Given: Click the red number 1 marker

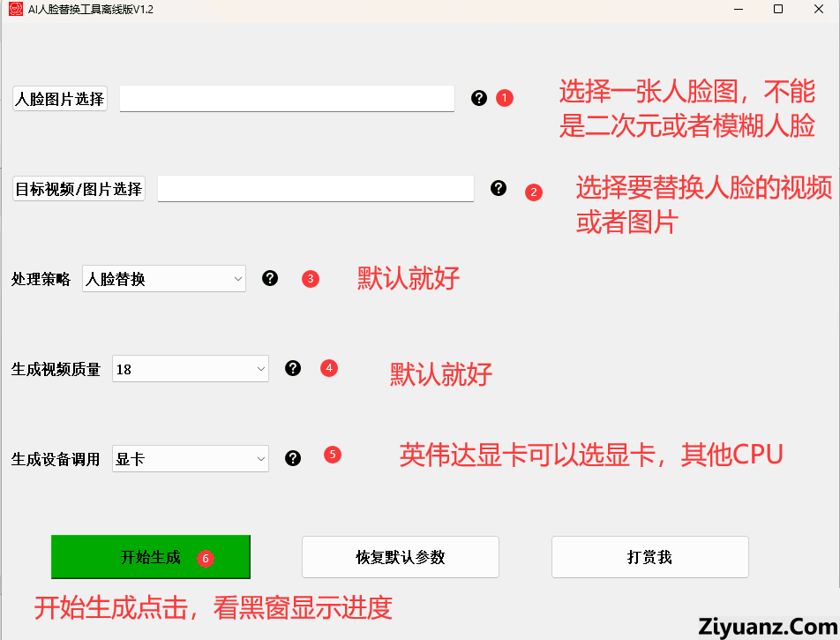Looking at the screenshot, I should (504, 98).
